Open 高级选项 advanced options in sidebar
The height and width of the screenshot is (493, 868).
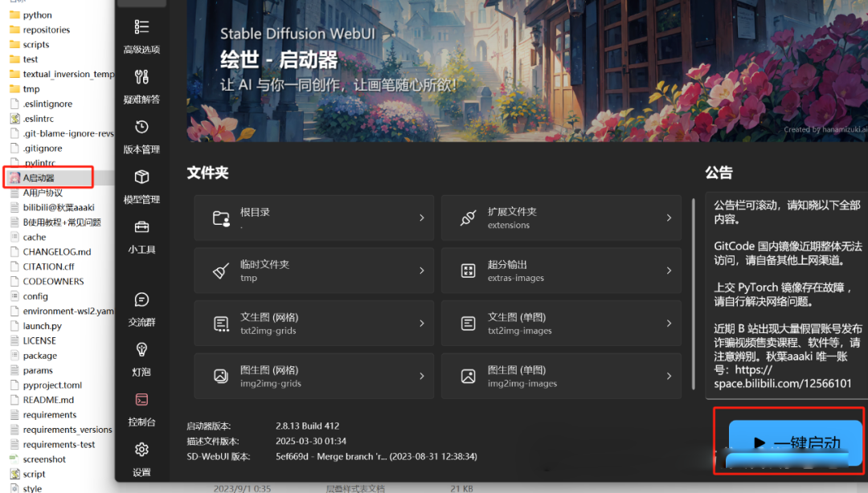pyautogui.click(x=141, y=37)
